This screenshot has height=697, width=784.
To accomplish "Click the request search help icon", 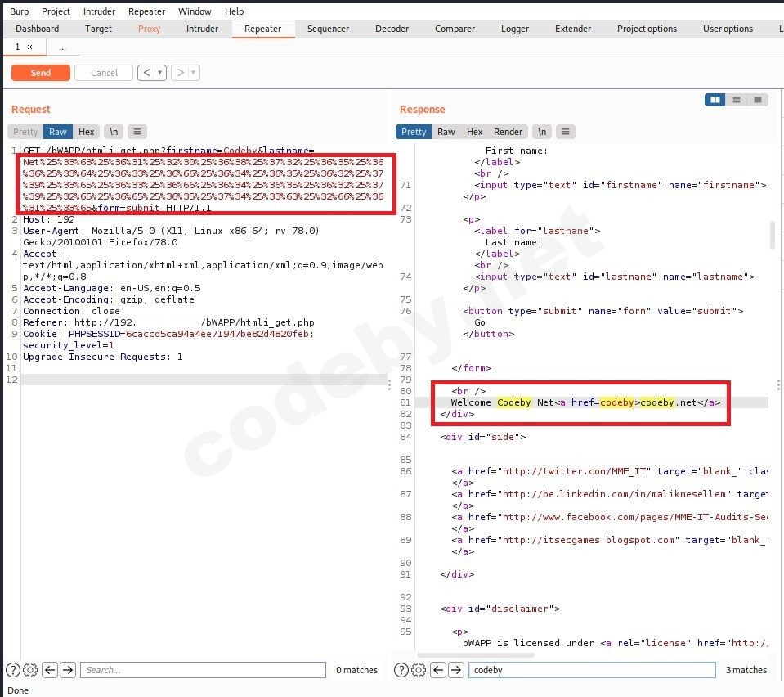I will (12, 670).
